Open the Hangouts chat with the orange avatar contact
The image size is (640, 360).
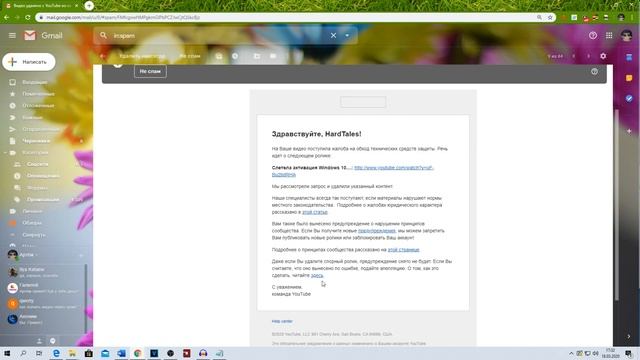click(45, 304)
